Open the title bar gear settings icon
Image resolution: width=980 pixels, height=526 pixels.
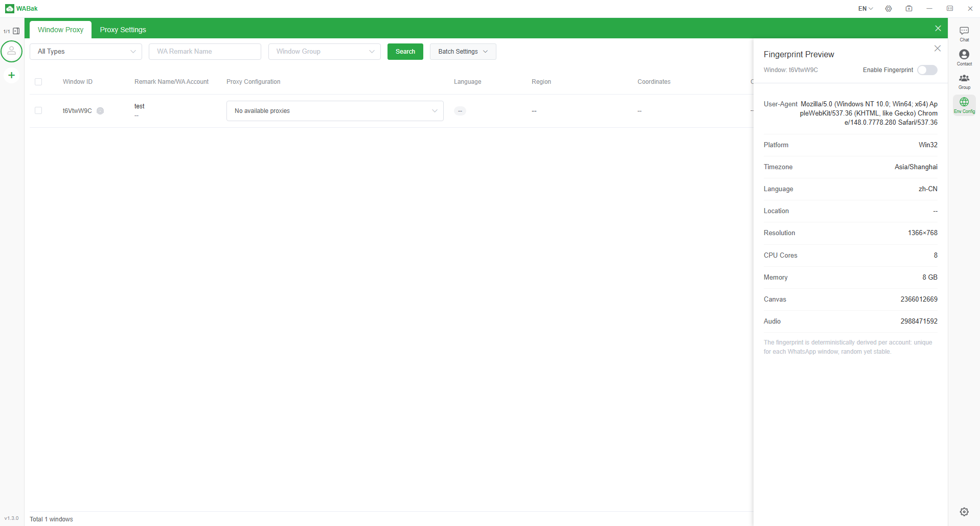pyautogui.click(x=888, y=9)
